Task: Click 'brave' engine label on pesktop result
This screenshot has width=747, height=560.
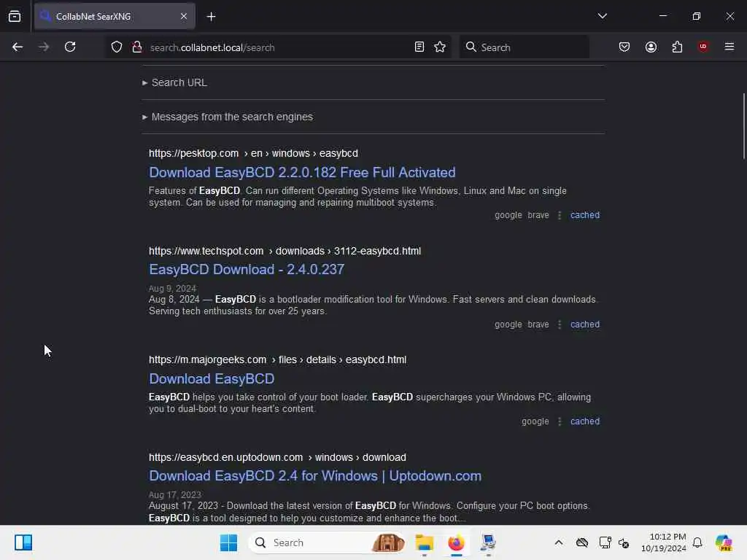Action: pos(538,215)
